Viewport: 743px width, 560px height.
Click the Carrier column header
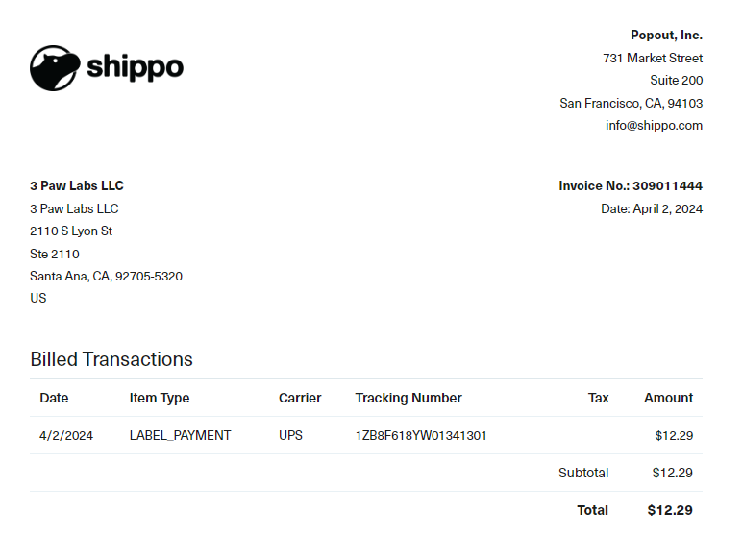[x=300, y=398]
